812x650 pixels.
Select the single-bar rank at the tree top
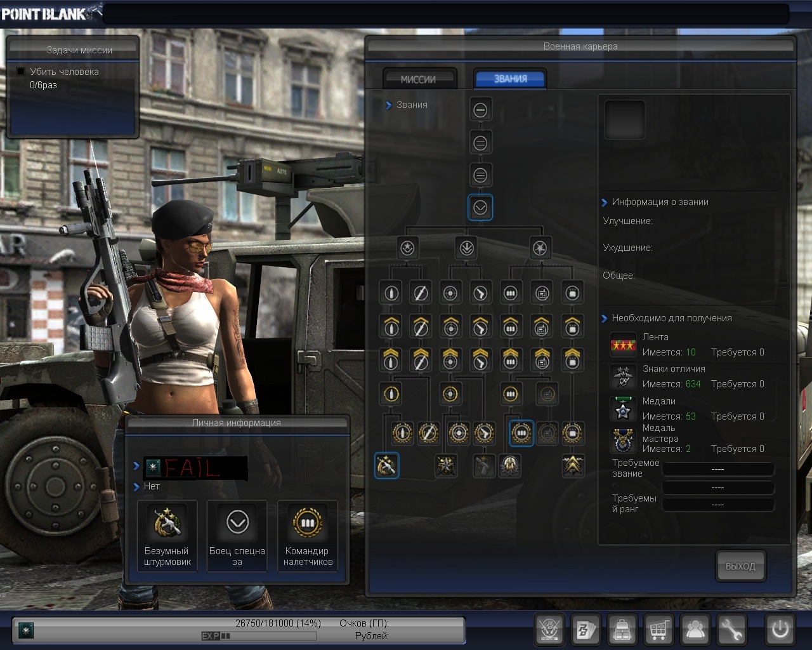[480, 110]
